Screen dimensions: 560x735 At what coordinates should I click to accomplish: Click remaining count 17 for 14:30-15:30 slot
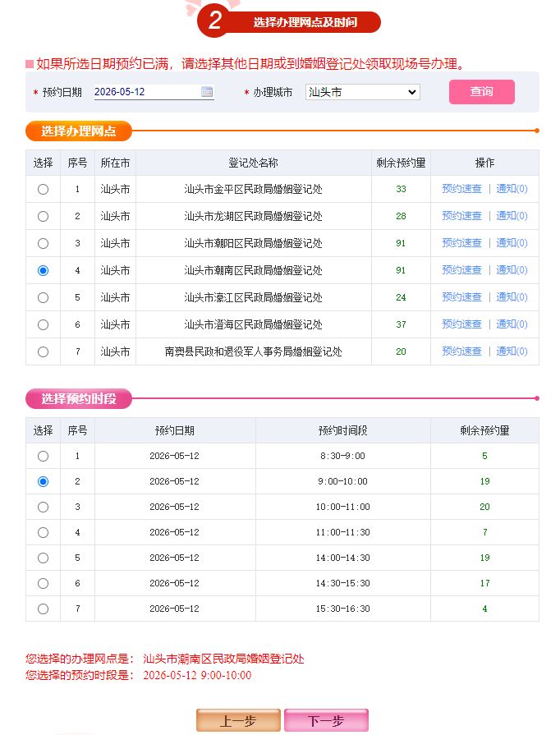(484, 584)
